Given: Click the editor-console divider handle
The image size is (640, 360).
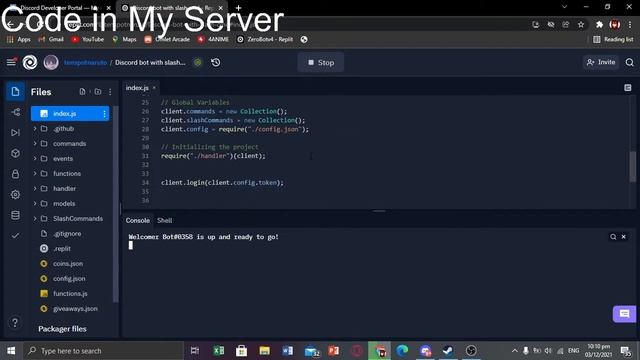Looking at the screenshot, I should (x=380, y=211).
